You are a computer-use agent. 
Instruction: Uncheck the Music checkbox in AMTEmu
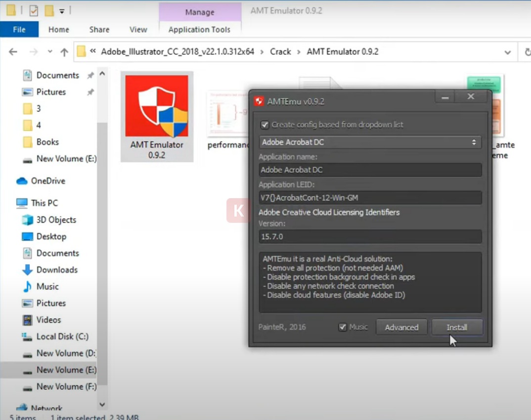(x=343, y=327)
